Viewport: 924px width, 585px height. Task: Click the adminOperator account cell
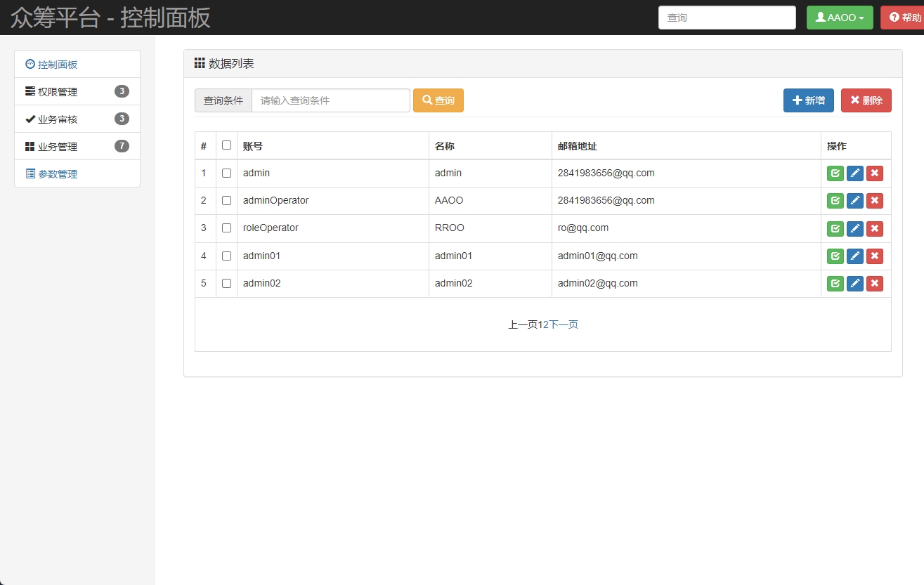coord(333,200)
